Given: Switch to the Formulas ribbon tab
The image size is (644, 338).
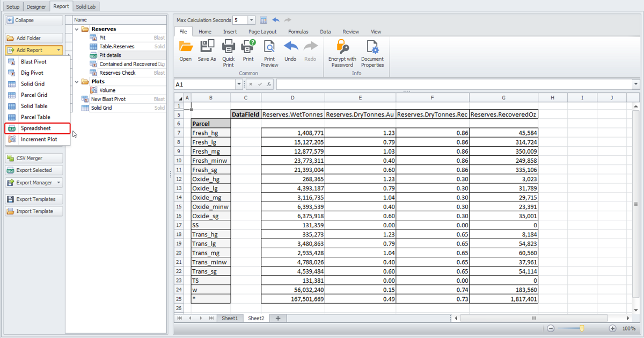Looking at the screenshot, I should pyautogui.click(x=298, y=32).
